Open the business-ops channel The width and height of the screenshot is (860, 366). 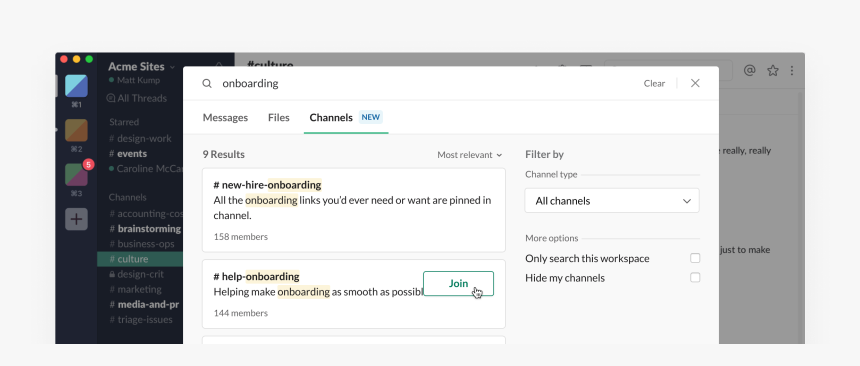pos(142,244)
